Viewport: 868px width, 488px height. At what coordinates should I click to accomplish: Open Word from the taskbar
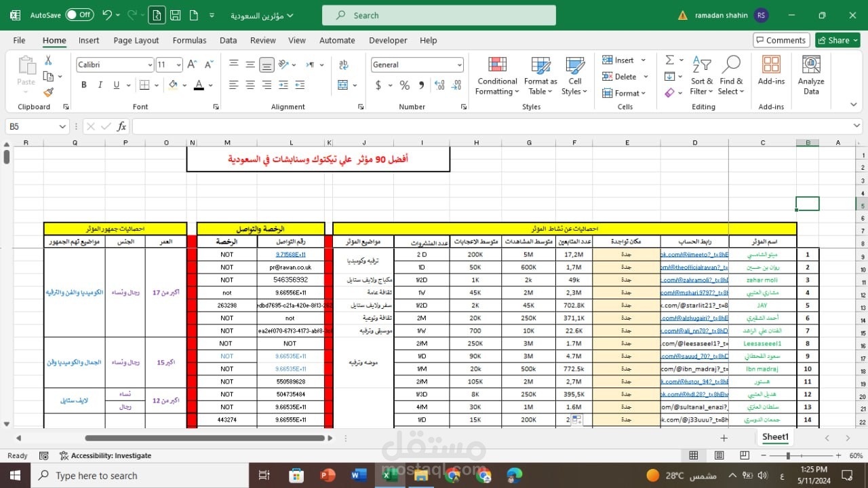(359, 475)
